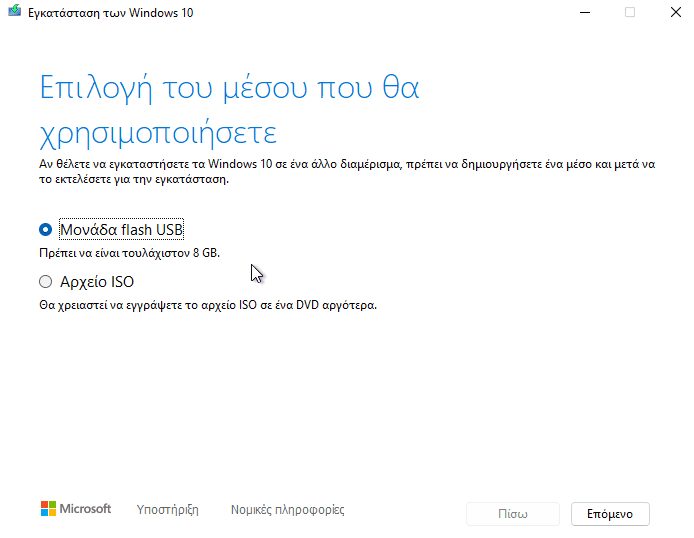
Task: Click the Επόμενο button
Action: click(x=610, y=514)
